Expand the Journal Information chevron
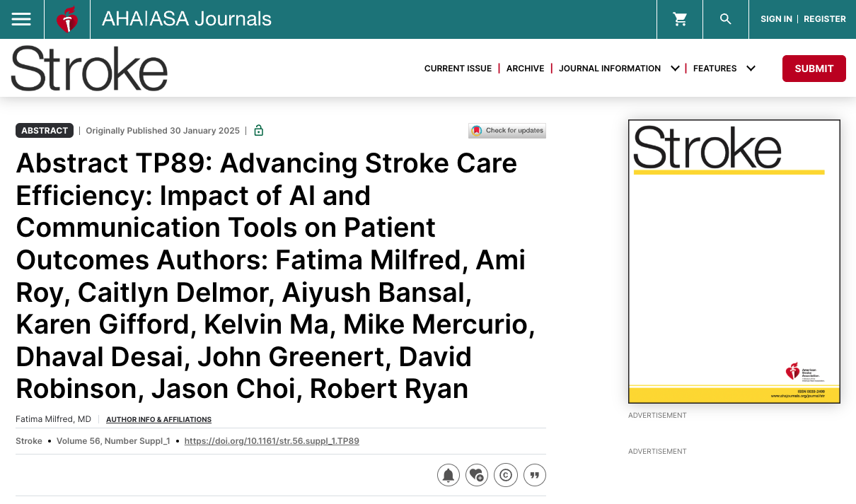 (675, 69)
